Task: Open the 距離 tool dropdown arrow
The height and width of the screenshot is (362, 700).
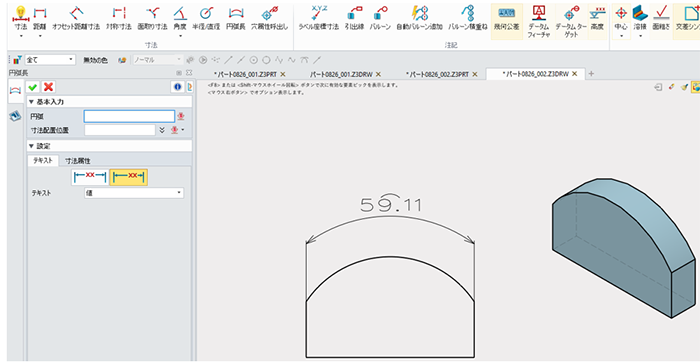Action: [x=40, y=35]
